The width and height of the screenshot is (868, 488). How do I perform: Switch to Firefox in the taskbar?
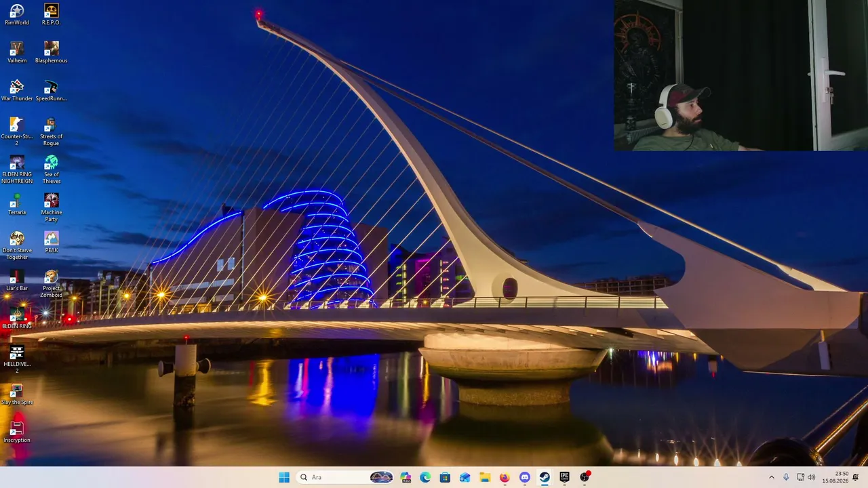[505, 477]
